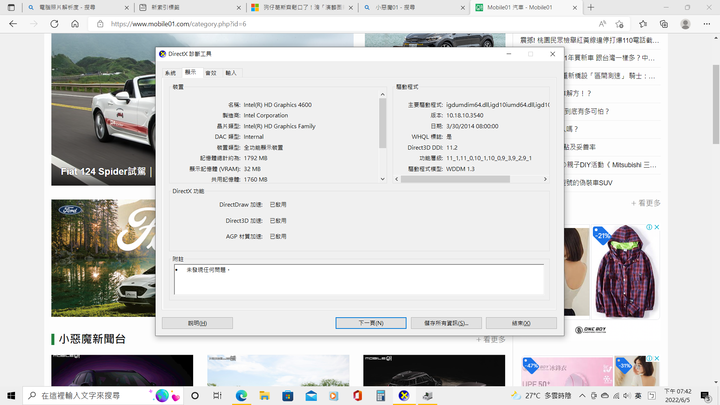Click the 附註 notes text area
Image resolution: width=720 pixels, height=405 pixels.
359,279
